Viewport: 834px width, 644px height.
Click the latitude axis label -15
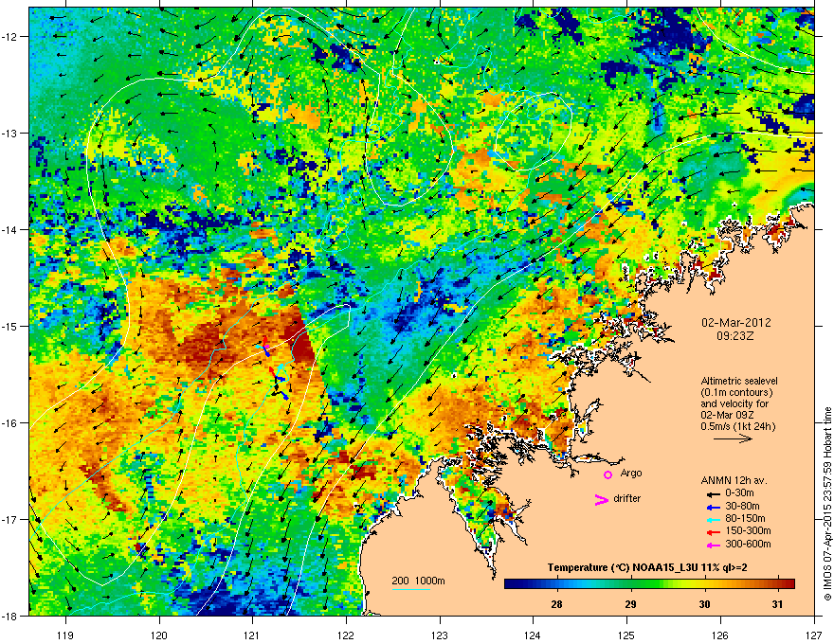(10, 326)
